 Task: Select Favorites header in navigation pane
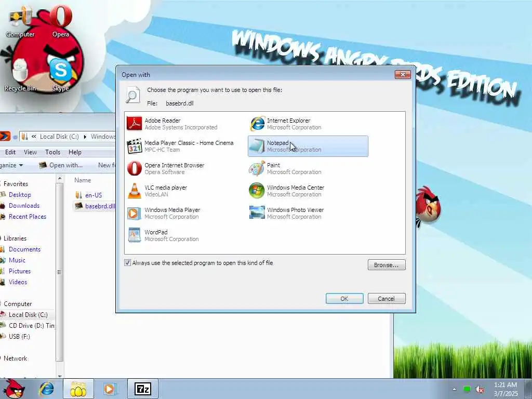16,183
